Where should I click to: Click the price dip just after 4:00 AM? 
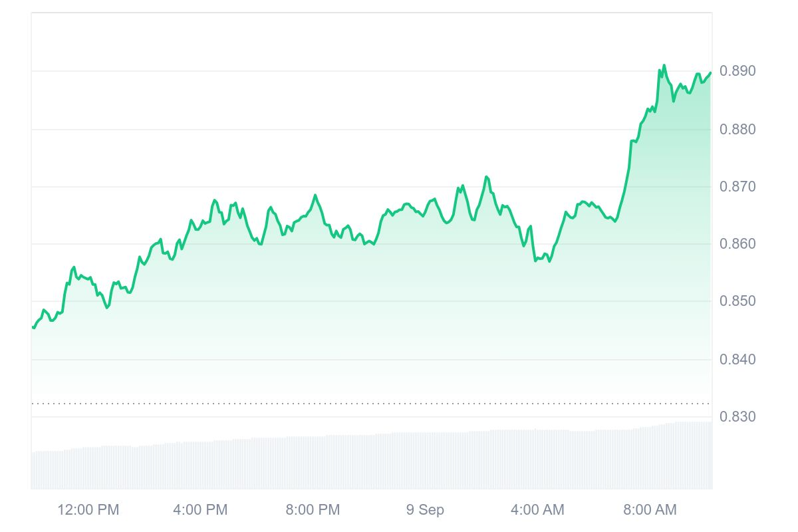(x=536, y=260)
